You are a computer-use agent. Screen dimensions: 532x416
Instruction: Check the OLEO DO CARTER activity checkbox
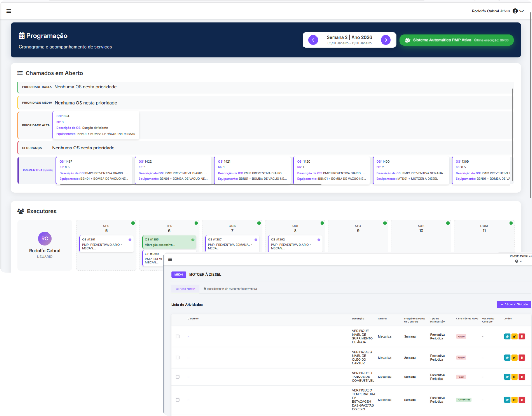178,357
